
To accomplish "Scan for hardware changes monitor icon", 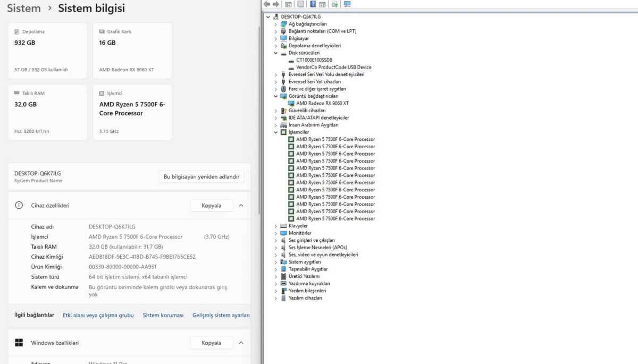I will point(347,4).
